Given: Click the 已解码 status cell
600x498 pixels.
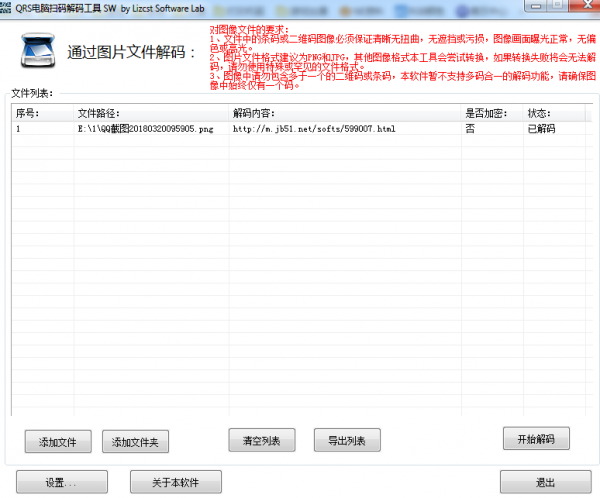Looking at the screenshot, I should [x=541, y=129].
